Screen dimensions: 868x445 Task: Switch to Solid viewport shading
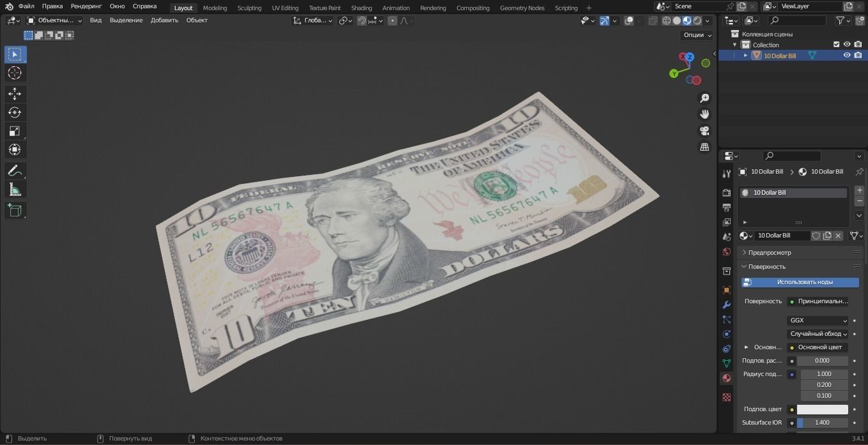coord(676,20)
